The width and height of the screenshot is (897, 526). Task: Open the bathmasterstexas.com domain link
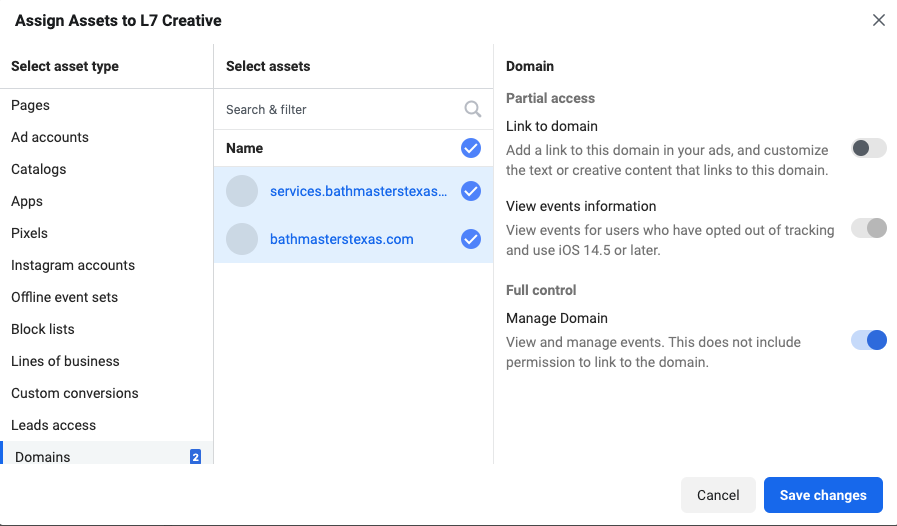point(342,239)
